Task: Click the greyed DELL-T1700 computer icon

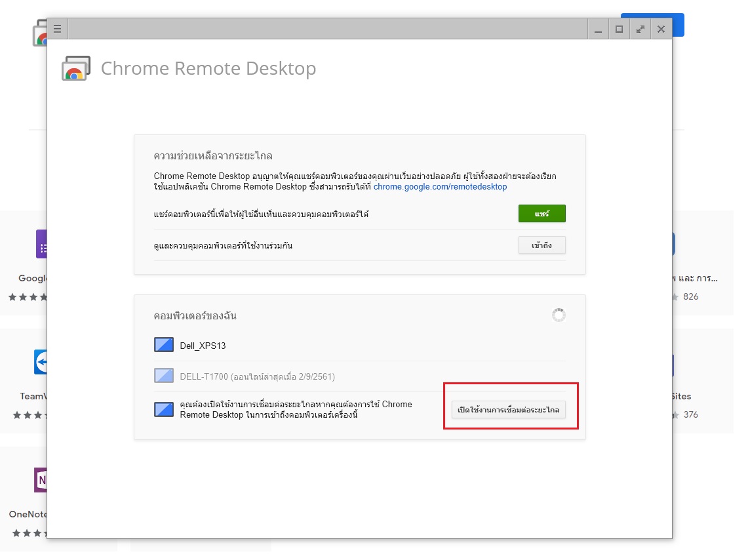Action: point(164,376)
